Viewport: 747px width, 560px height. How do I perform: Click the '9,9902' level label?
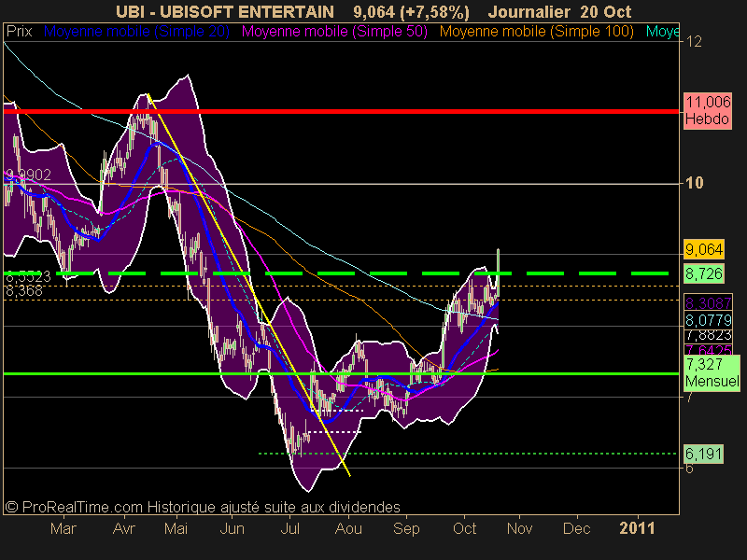(29, 175)
